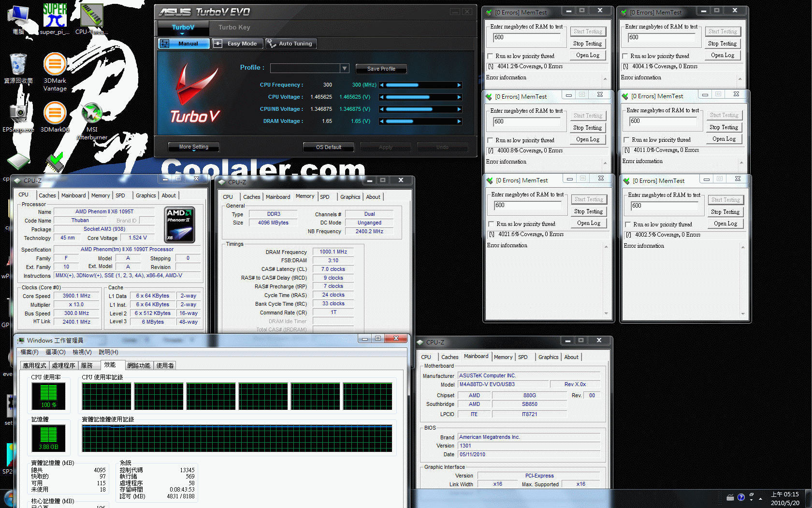The width and height of the screenshot is (812, 508).
Task: Toggle low priority thread in the 4000.8% MemTest window
Action: [x=490, y=140]
